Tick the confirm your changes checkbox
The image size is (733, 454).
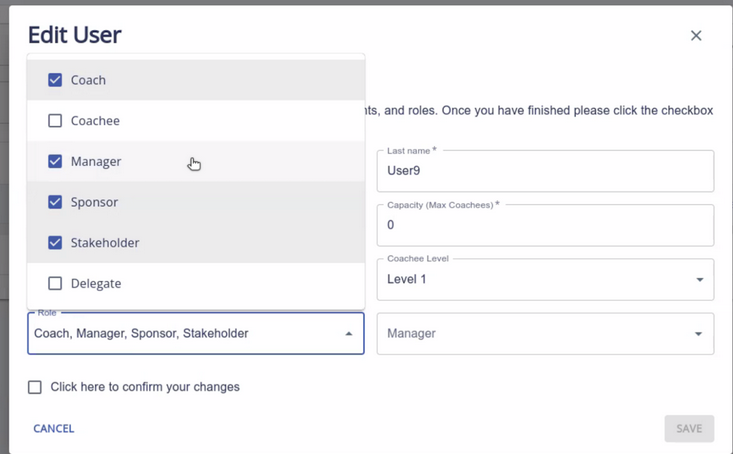pyautogui.click(x=35, y=387)
